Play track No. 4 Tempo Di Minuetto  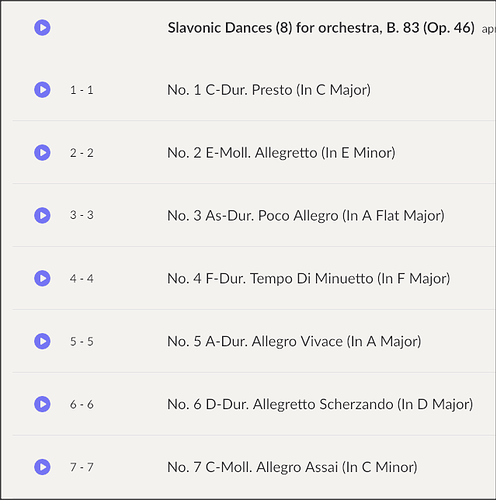tap(42, 278)
